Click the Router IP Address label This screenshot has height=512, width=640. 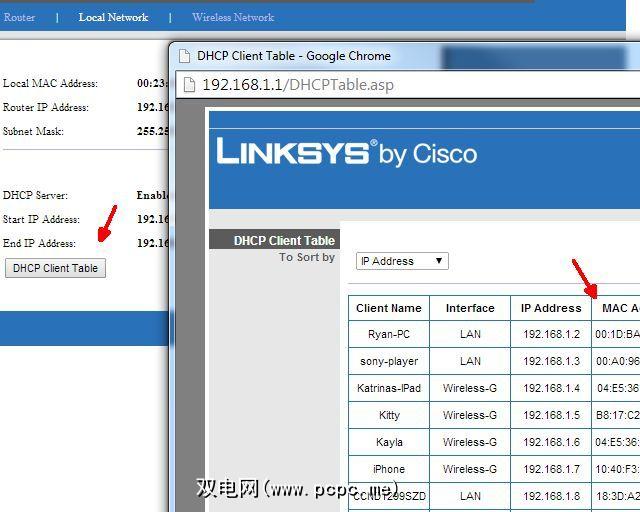(x=46, y=107)
